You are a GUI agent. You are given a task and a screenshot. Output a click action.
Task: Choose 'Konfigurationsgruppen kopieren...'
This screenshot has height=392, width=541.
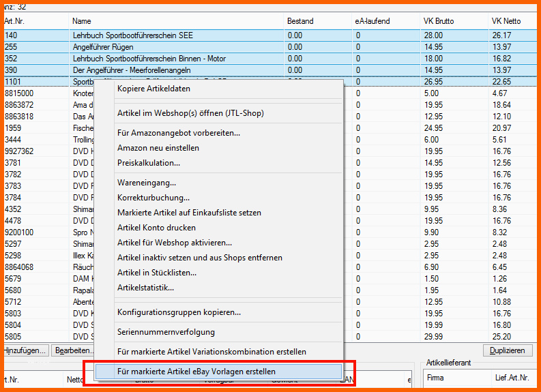pyautogui.click(x=218, y=312)
